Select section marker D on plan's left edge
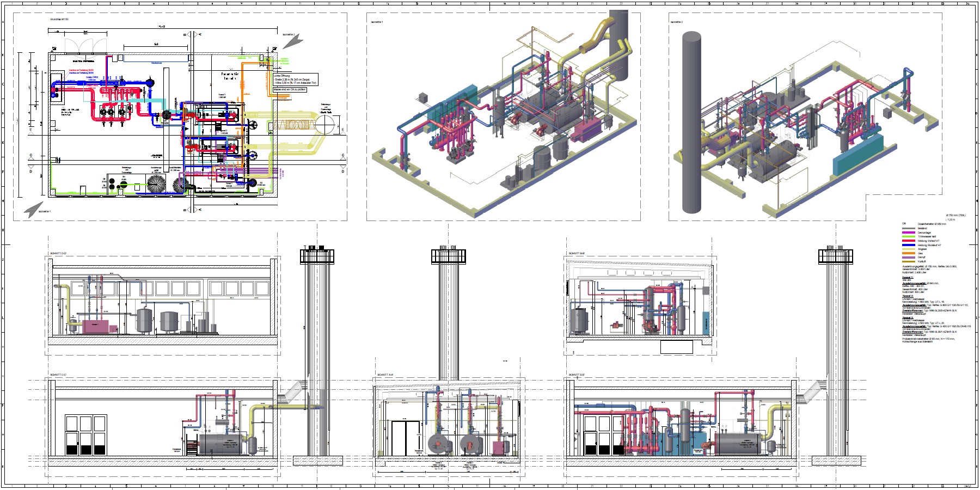The height and width of the screenshot is (490, 980). (x=31, y=169)
